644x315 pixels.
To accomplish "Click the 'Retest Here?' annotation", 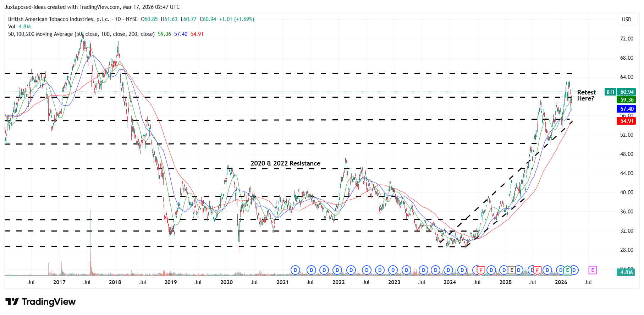I will [586, 95].
